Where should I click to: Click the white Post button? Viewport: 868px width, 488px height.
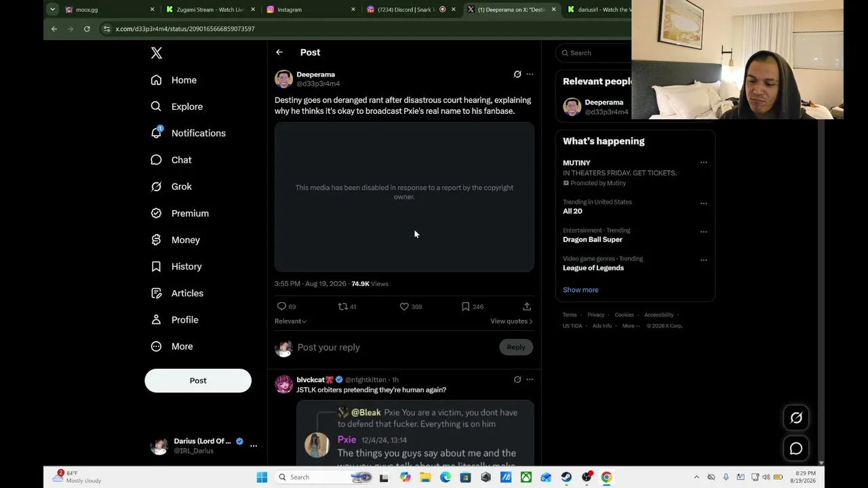coord(198,380)
